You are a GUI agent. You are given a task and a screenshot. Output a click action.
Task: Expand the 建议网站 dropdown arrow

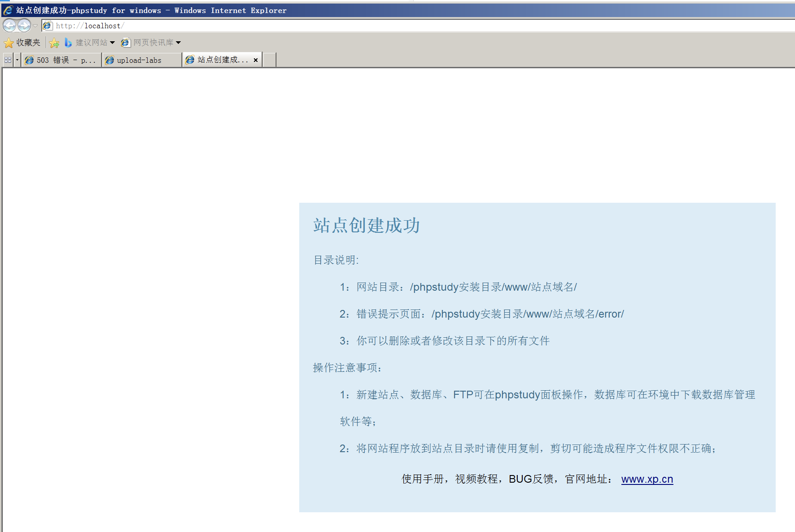112,43
